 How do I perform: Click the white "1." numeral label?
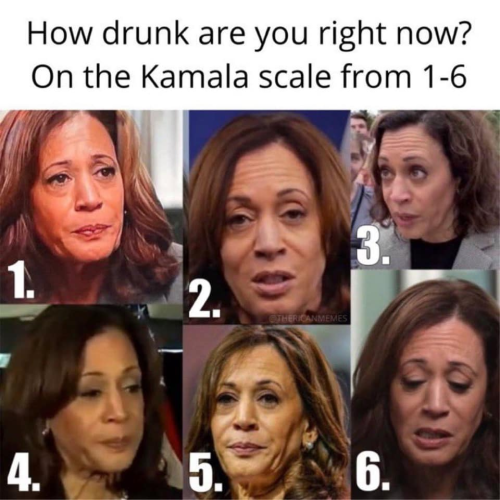click(x=21, y=278)
